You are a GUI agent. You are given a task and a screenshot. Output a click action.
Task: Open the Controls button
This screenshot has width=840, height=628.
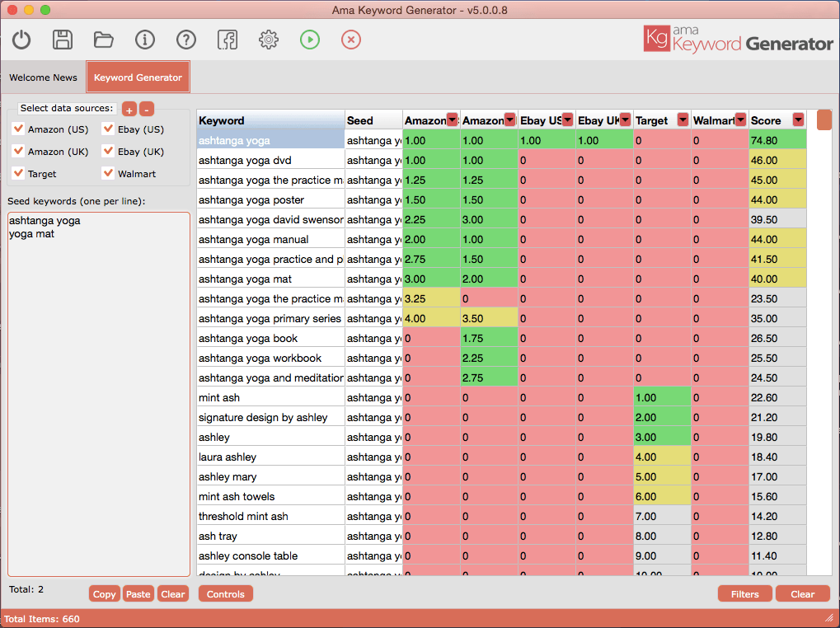(226, 594)
